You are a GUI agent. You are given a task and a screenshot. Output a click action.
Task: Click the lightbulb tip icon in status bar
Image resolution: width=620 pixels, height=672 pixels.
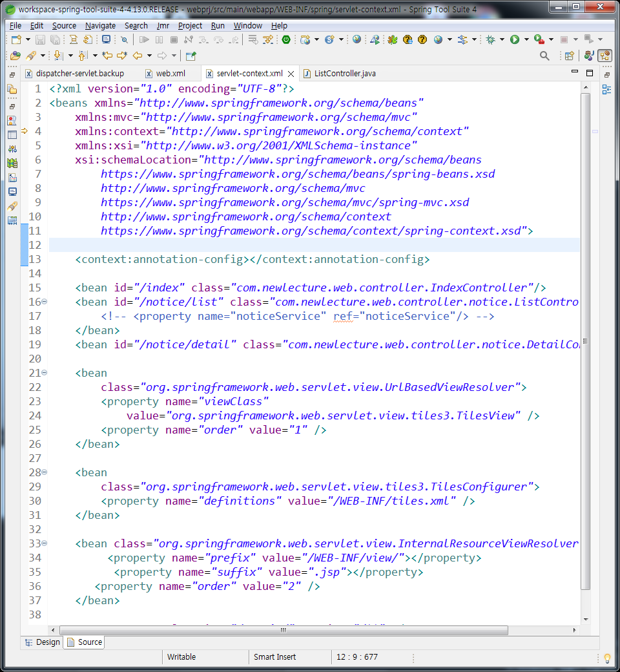click(607, 658)
